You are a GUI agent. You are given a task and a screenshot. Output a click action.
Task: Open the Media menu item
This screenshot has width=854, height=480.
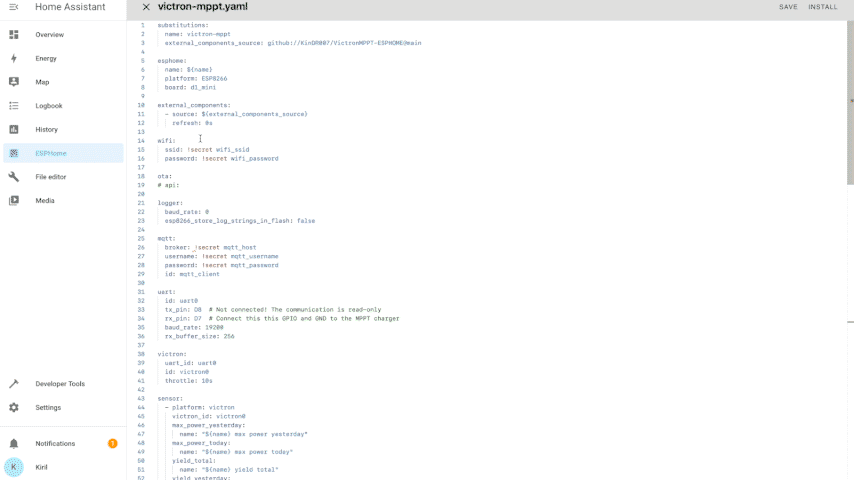[x=45, y=200]
